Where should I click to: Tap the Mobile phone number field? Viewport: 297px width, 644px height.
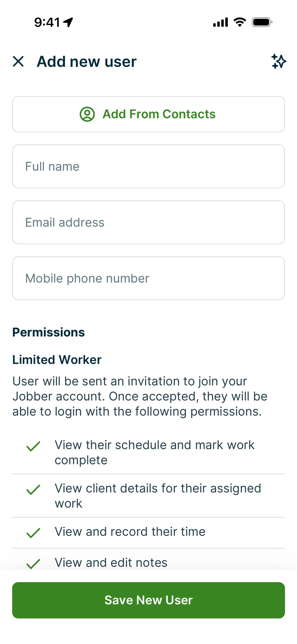148,278
